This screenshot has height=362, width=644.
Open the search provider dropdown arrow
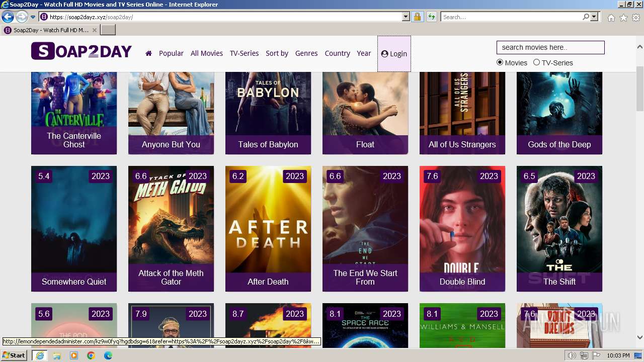(594, 17)
